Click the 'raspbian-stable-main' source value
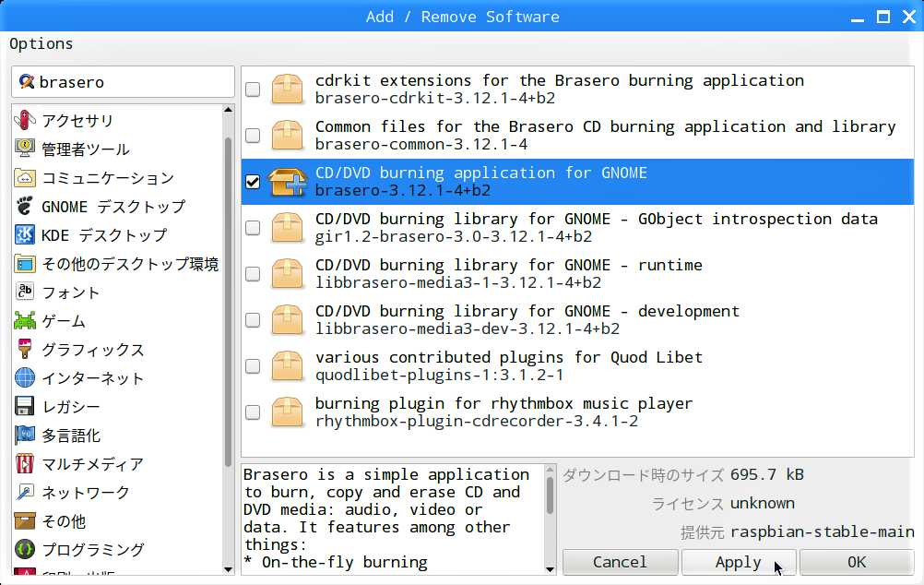Viewport: 924px width, 585px height. coord(823,531)
